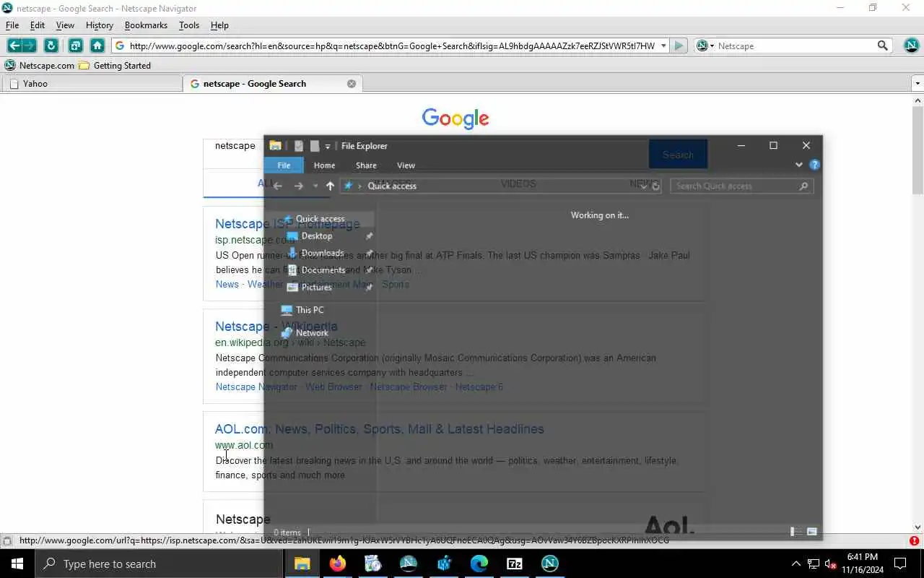Image resolution: width=924 pixels, height=578 pixels.
Task: Switch File Explorer to large icons view
Action: pyautogui.click(x=811, y=532)
